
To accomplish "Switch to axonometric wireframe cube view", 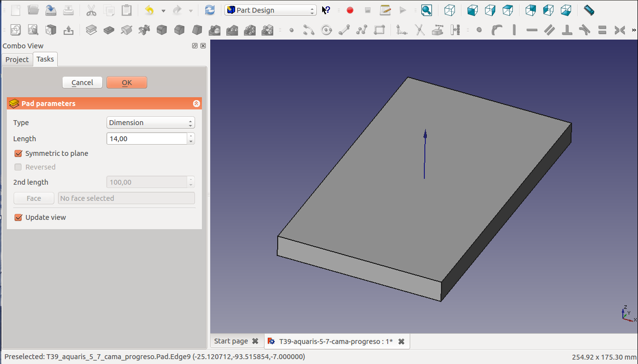I will coord(450,10).
